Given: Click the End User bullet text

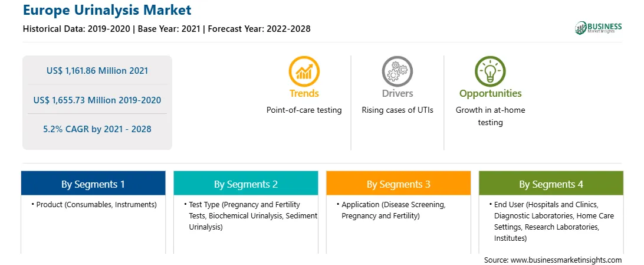Looking at the screenshot, I should [x=554, y=221].
